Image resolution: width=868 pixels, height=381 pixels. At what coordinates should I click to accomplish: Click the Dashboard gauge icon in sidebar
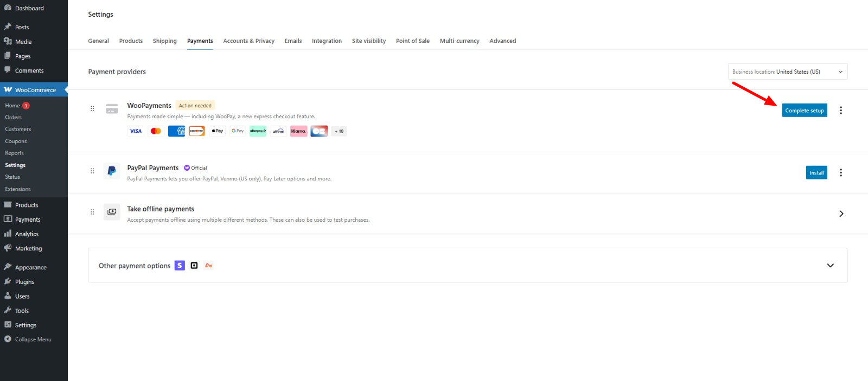[x=8, y=8]
